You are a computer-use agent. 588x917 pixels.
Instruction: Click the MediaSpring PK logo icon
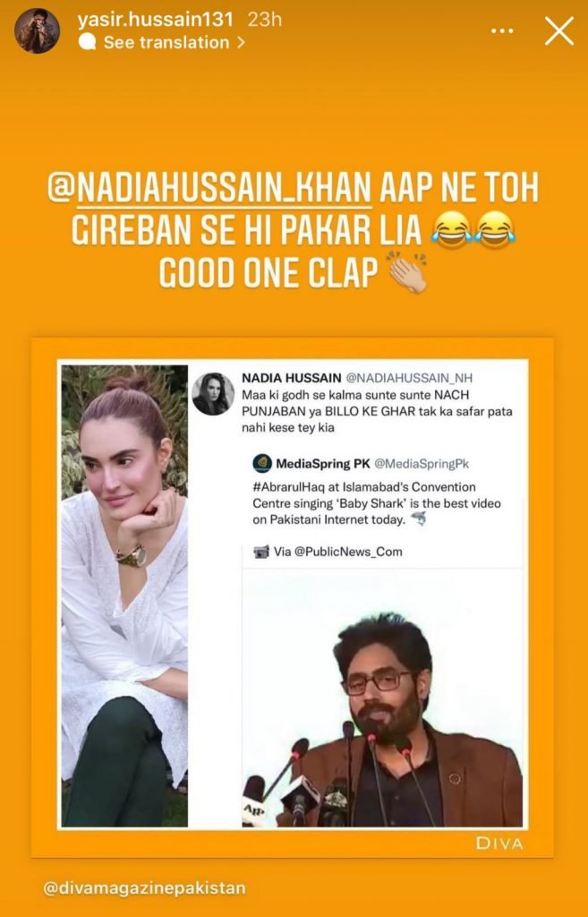[262, 464]
